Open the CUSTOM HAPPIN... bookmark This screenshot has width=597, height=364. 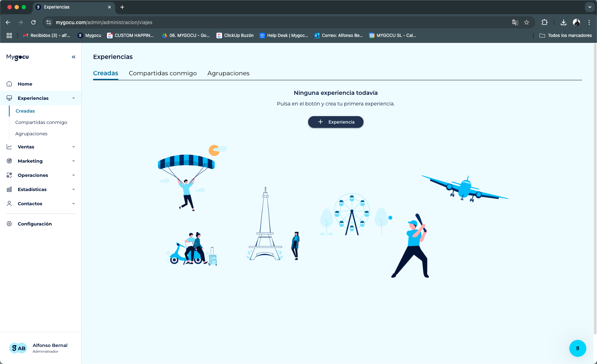[x=130, y=36]
